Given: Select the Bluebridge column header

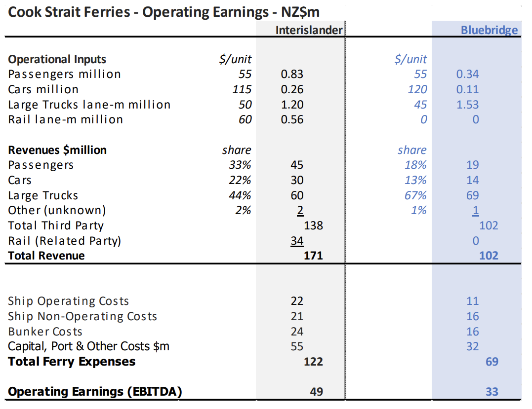Looking at the screenshot, I should click(489, 30).
